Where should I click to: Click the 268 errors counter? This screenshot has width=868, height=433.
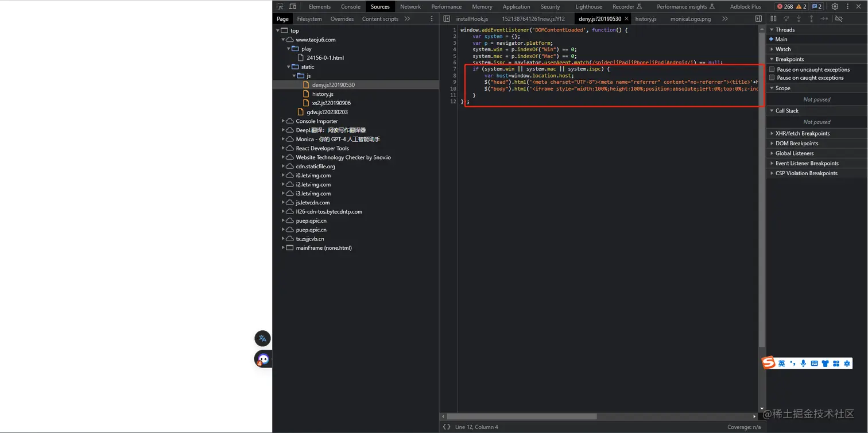785,6
